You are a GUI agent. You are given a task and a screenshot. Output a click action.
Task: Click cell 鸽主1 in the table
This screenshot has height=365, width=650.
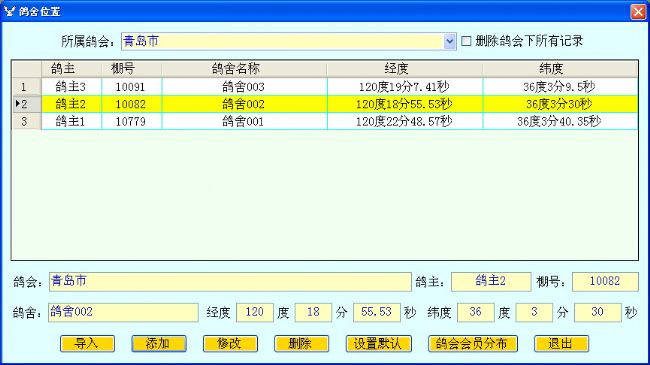(x=71, y=122)
